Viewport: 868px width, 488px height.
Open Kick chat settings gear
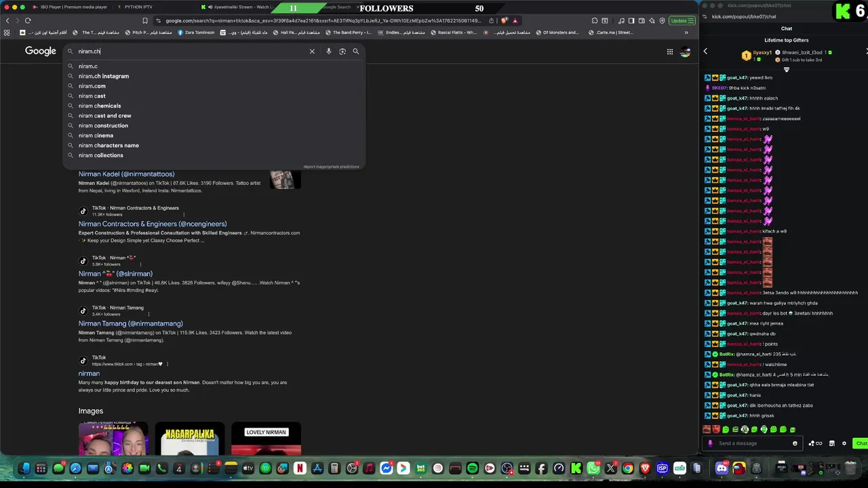pyautogui.click(x=844, y=443)
